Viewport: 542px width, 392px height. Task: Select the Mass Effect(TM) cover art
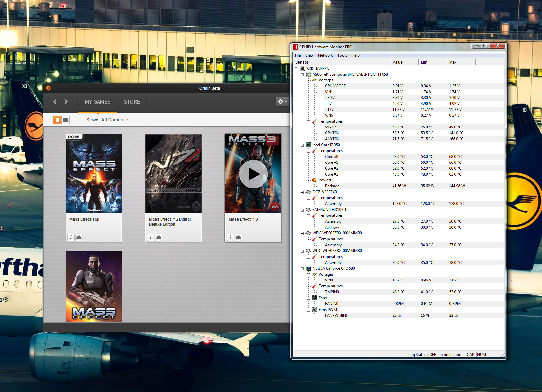94,174
